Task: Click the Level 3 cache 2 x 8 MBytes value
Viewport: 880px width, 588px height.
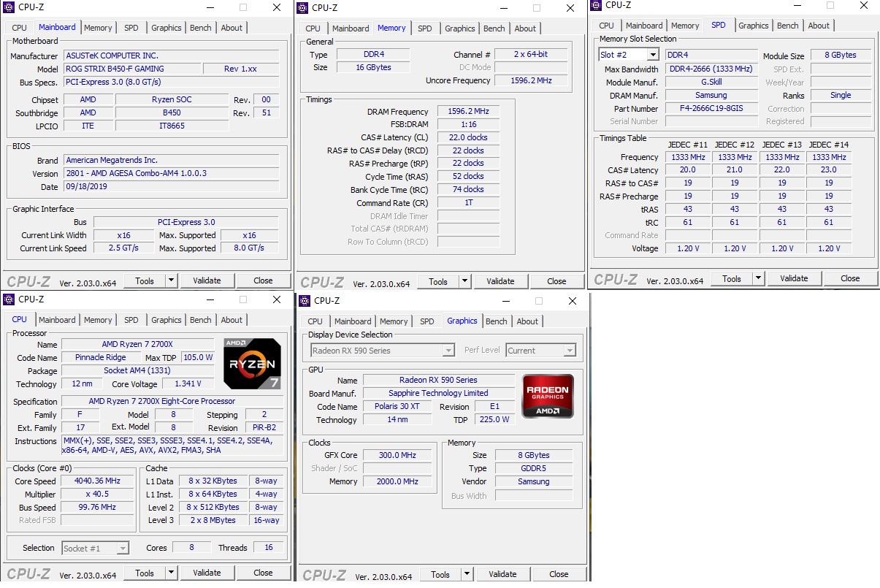Action: [x=213, y=521]
